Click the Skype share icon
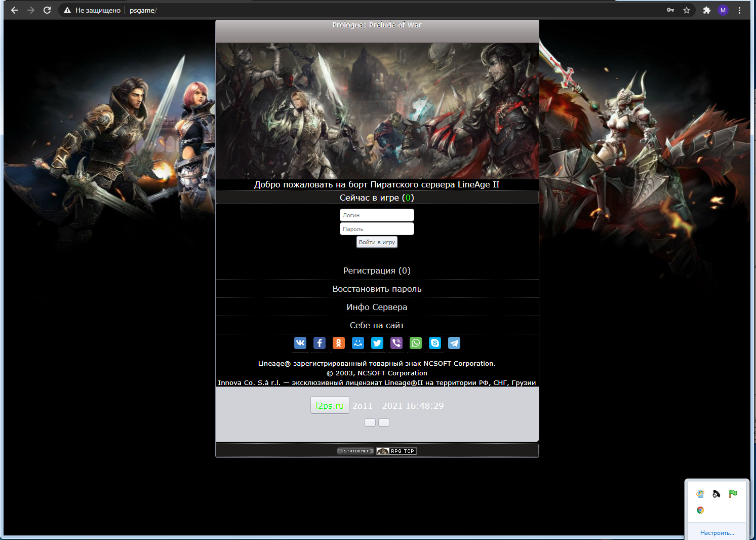 [x=435, y=343]
